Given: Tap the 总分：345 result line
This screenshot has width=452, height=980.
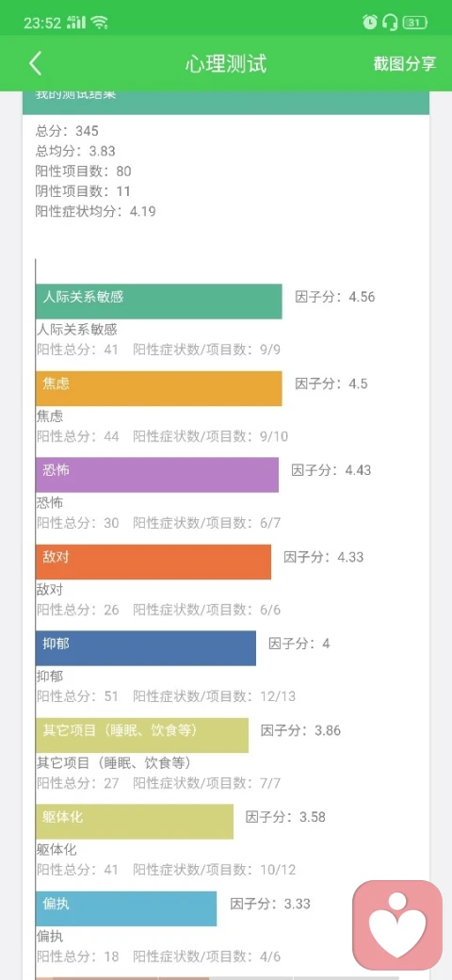Looking at the screenshot, I should point(68,131).
